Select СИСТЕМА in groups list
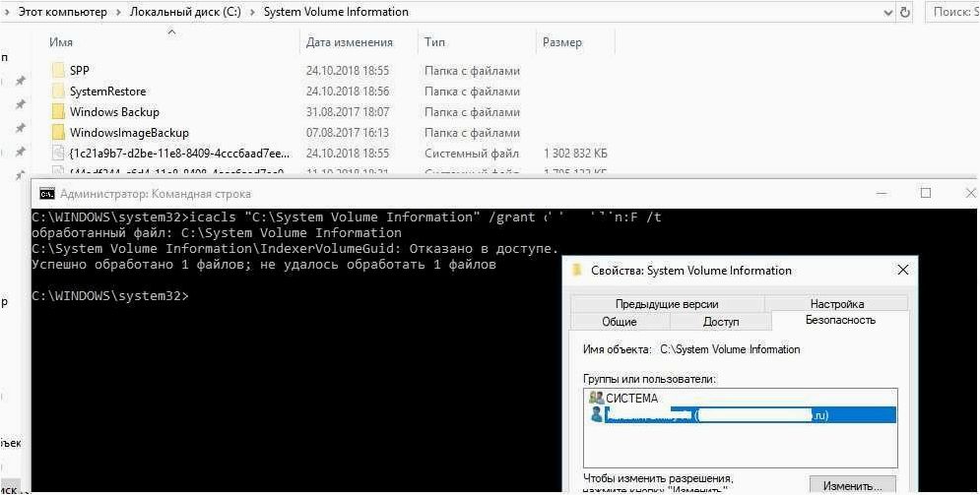980x495 pixels. point(632,398)
